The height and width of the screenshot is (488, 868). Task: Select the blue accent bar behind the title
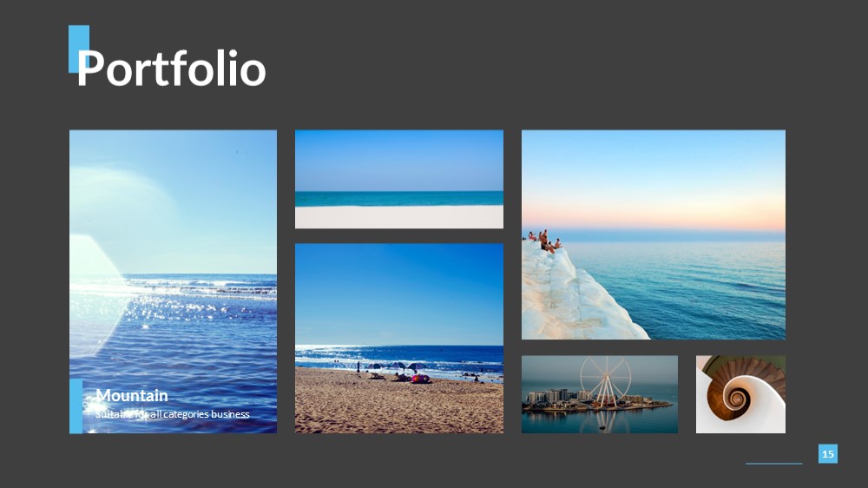click(79, 49)
